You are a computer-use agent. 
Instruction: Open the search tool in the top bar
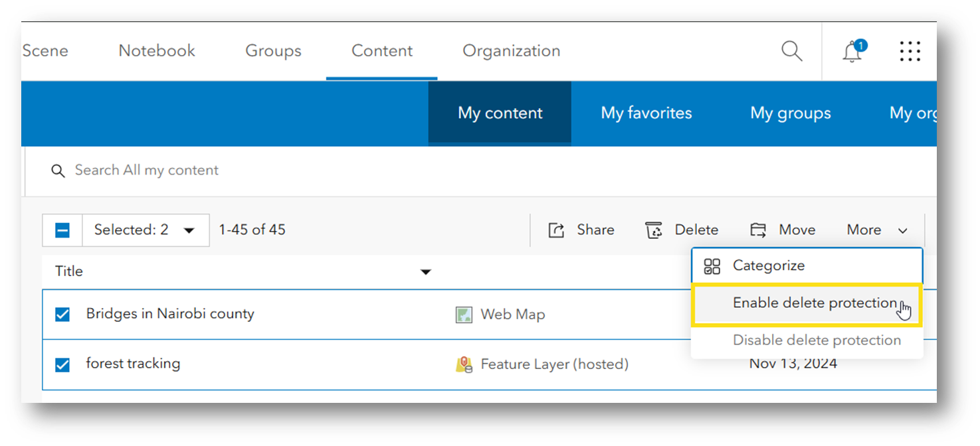point(791,50)
